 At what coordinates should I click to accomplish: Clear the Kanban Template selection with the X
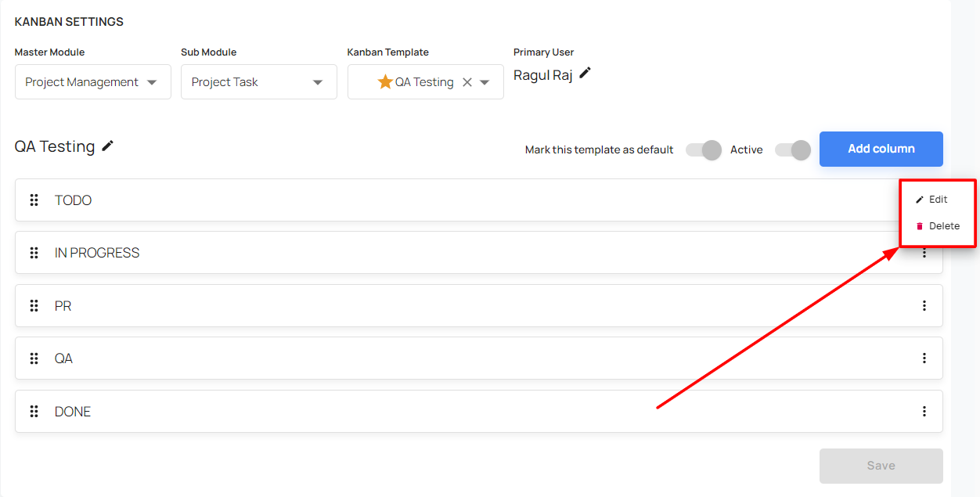tap(467, 82)
